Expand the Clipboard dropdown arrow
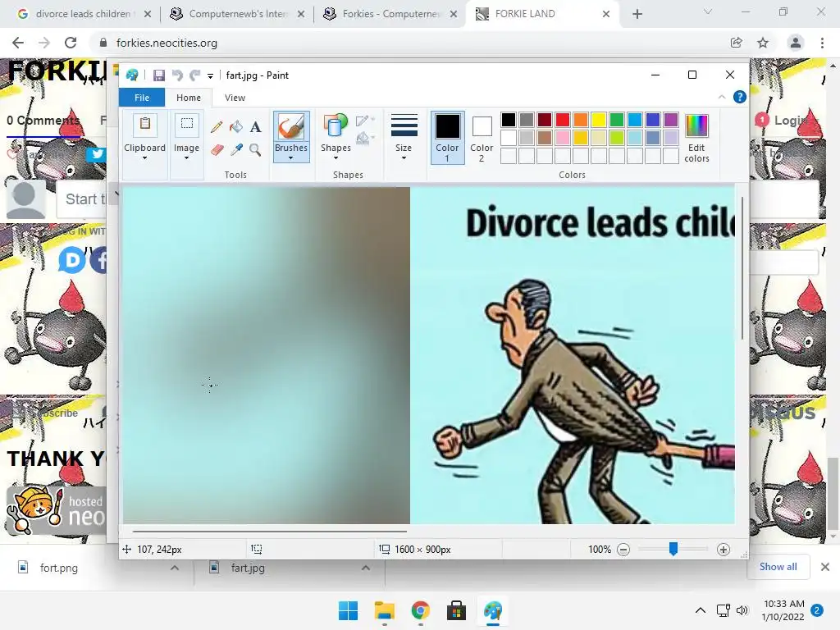This screenshot has width=840, height=630. pos(144,158)
